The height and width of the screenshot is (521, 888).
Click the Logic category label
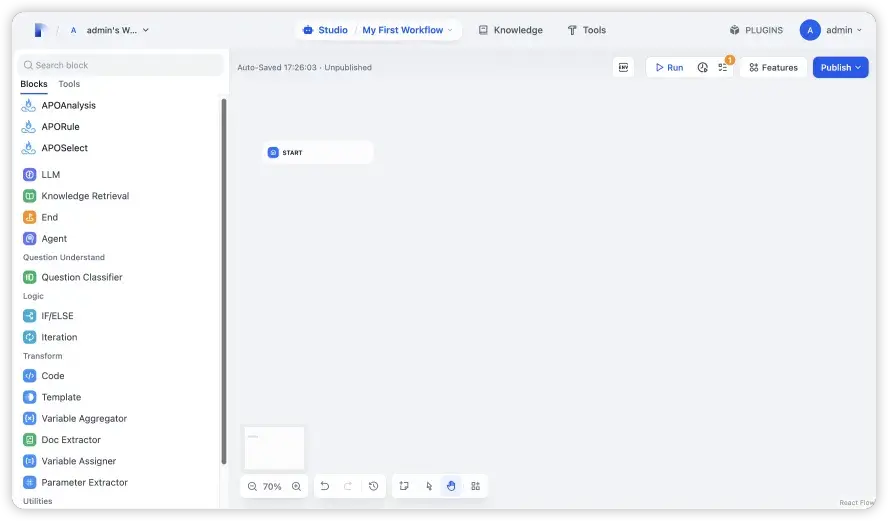pos(33,296)
